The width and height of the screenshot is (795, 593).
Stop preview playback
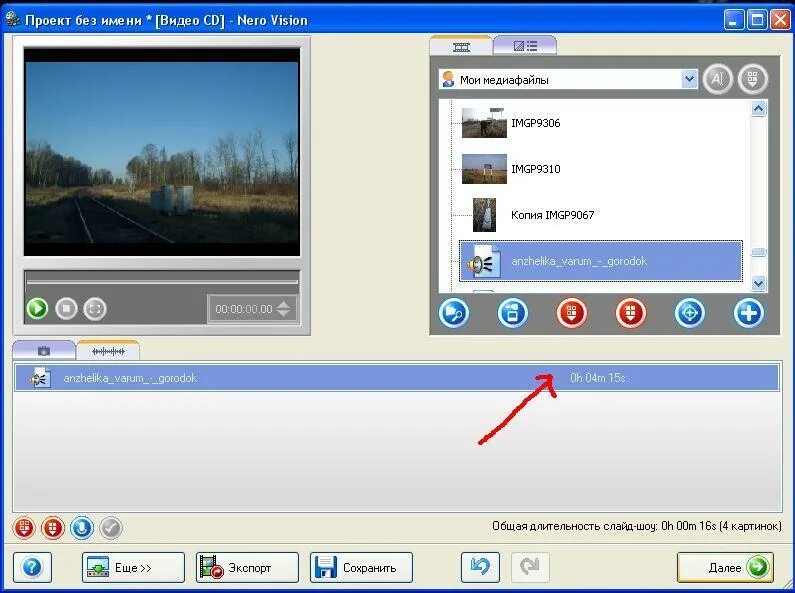[66, 308]
